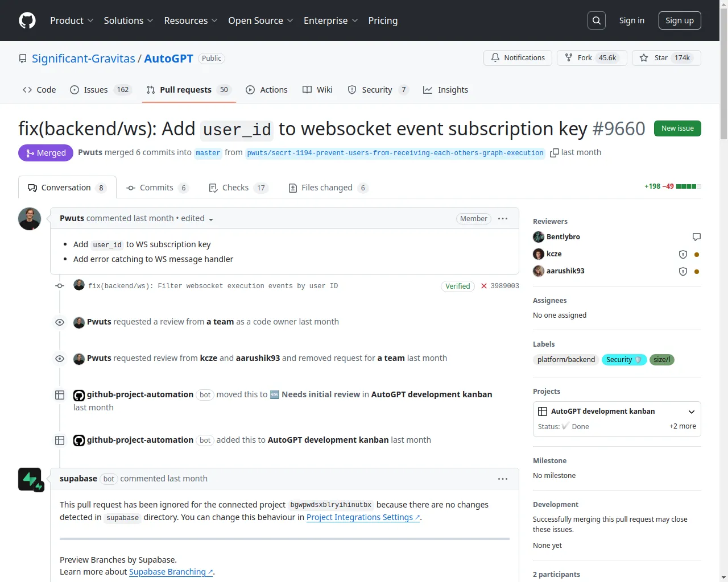Fork the repository via Fork button

pos(591,58)
